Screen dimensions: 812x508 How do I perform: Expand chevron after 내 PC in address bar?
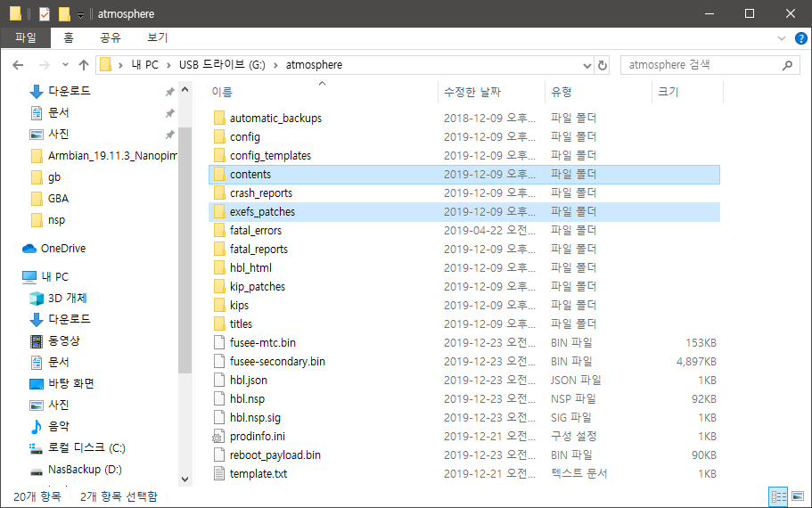pyautogui.click(x=168, y=65)
